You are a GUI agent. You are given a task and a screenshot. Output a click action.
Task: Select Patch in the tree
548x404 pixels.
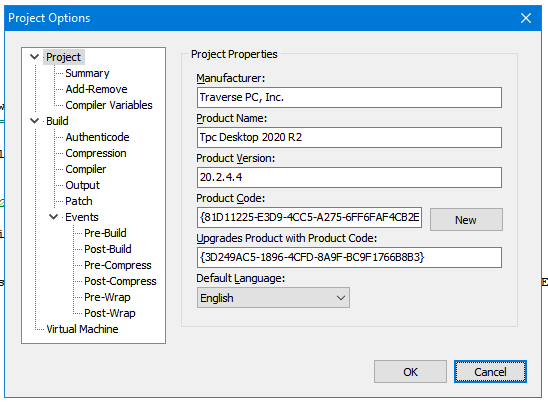click(79, 201)
